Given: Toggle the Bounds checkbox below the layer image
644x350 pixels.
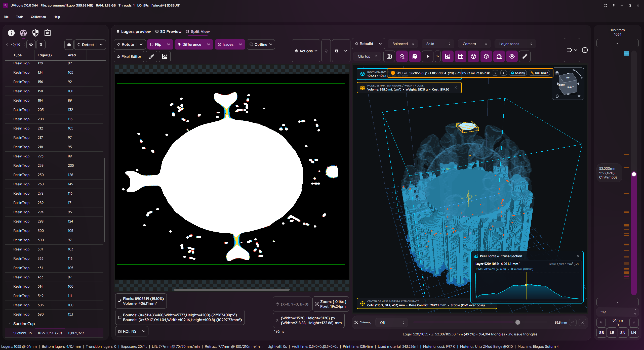Looking at the screenshot, I should [120, 317].
